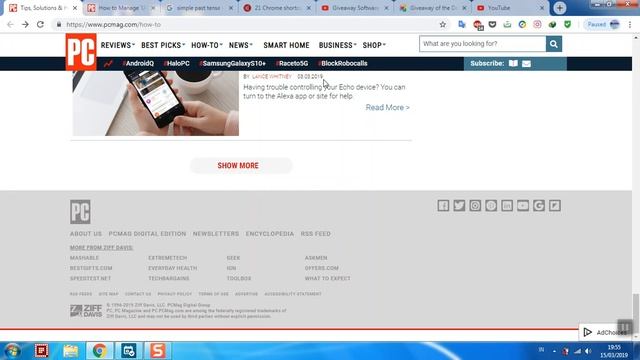Click the forward navigation arrow
640x360 pixels.
[25, 24]
